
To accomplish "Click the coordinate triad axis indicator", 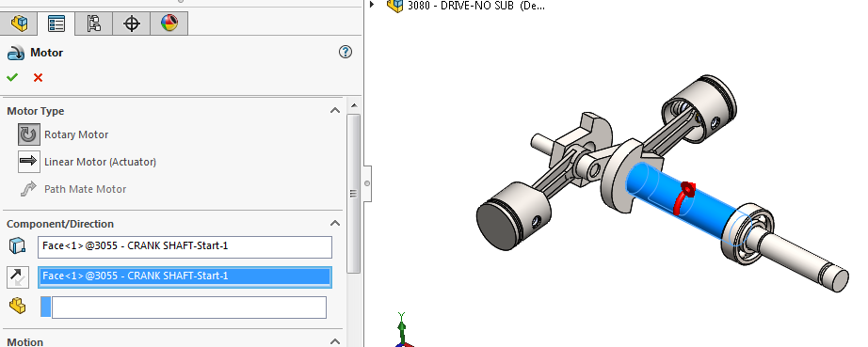I will coord(403,330).
